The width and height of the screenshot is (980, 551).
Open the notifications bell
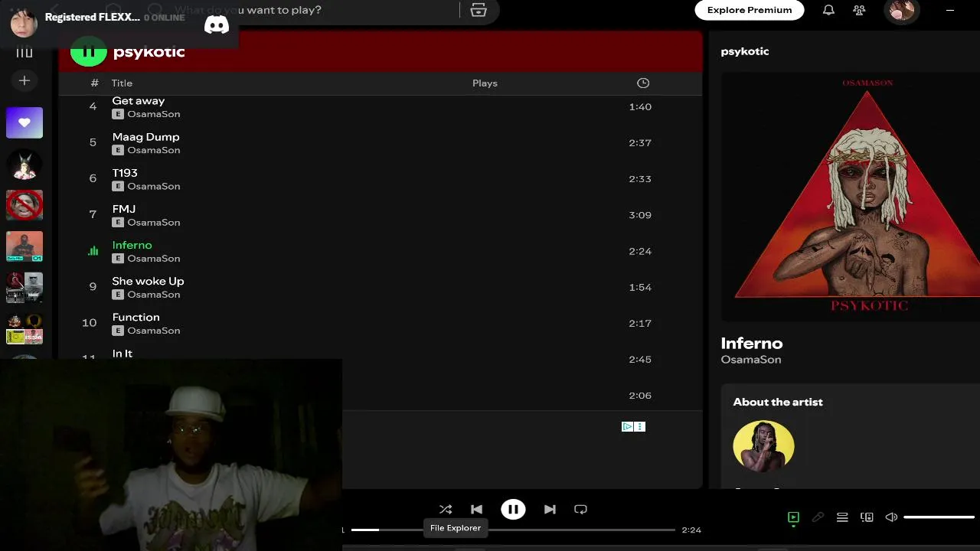click(x=828, y=10)
